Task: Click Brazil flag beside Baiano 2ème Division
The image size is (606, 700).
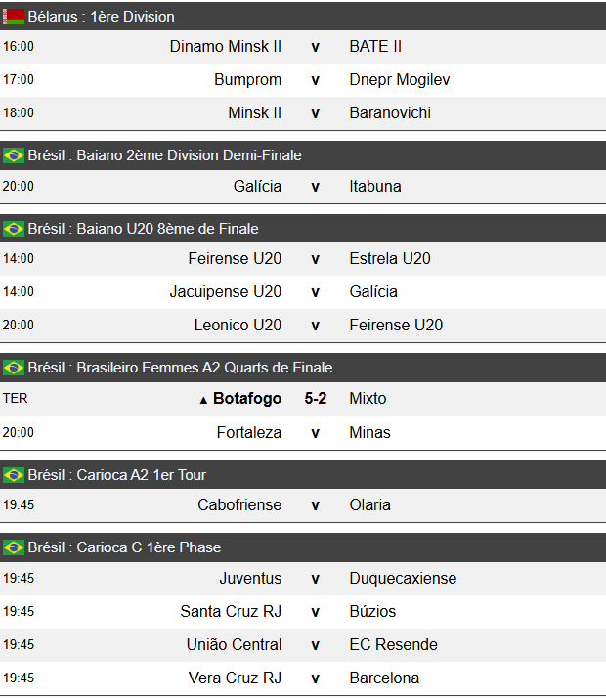Action: coord(14,155)
